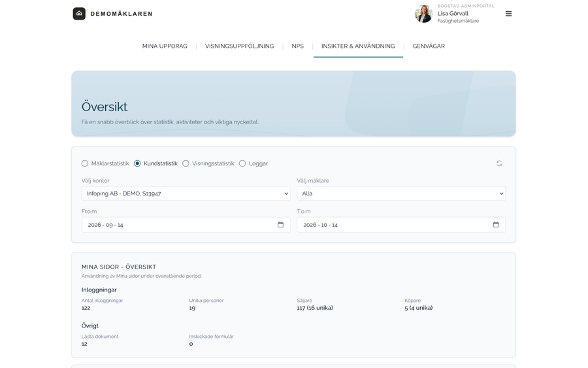Click the From date field 2026-09-14
This screenshot has height=368, width=588.
click(186, 225)
